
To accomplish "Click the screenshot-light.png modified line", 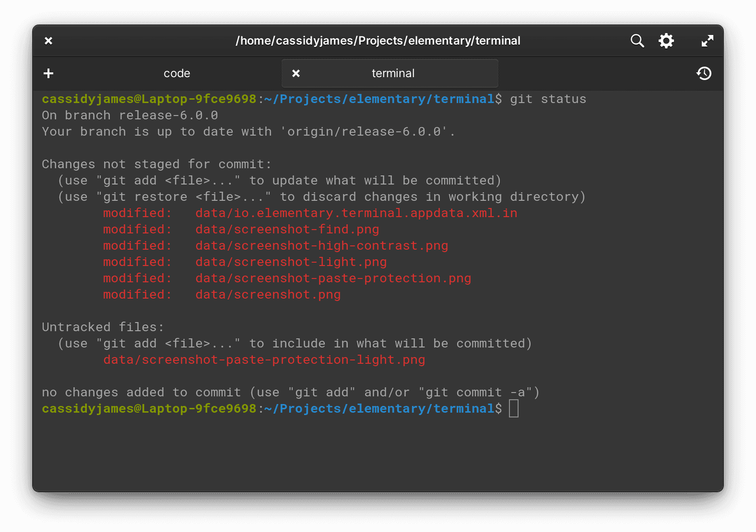I will coord(291,262).
